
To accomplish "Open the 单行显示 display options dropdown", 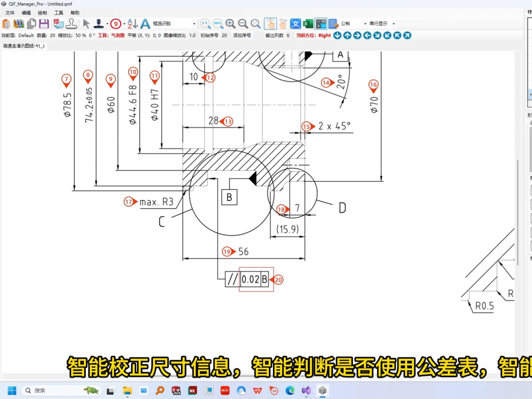I will pyautogui.click(x=394, y=24).
